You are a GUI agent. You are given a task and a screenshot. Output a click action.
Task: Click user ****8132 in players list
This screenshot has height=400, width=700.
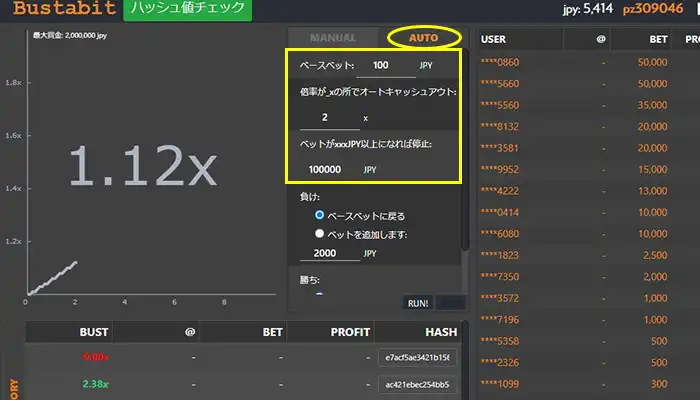pyautogui.click(x=500, y=126)
